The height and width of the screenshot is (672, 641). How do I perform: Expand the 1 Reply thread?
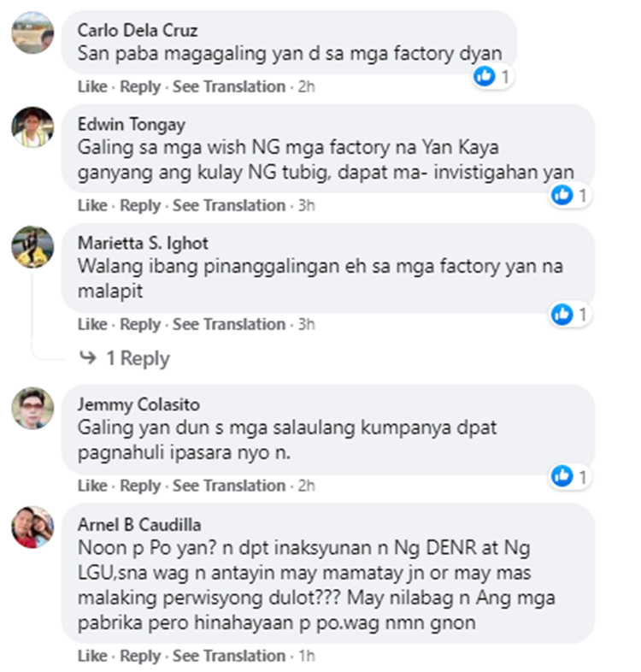(x=138, y=358)
